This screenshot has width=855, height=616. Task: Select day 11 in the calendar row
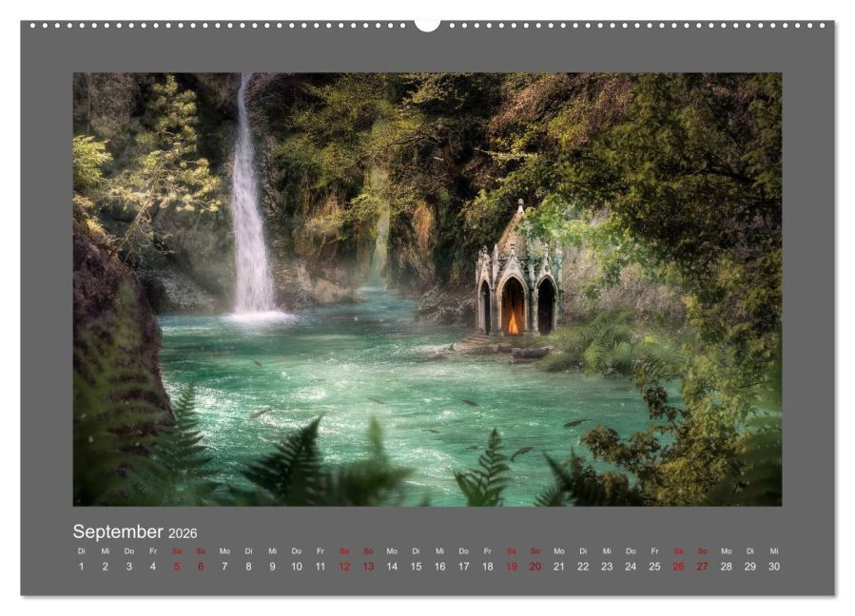point(321,567)
